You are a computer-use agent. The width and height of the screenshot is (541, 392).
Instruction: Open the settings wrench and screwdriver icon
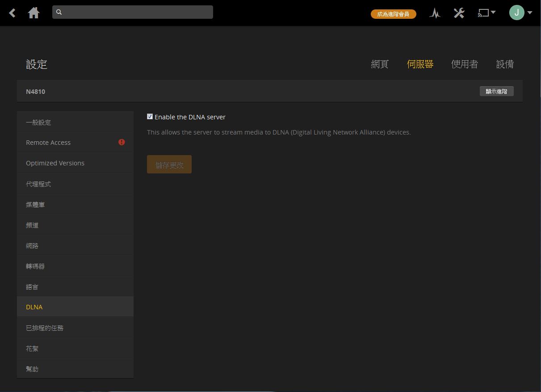pyautogui.click(x=459, y=13)
